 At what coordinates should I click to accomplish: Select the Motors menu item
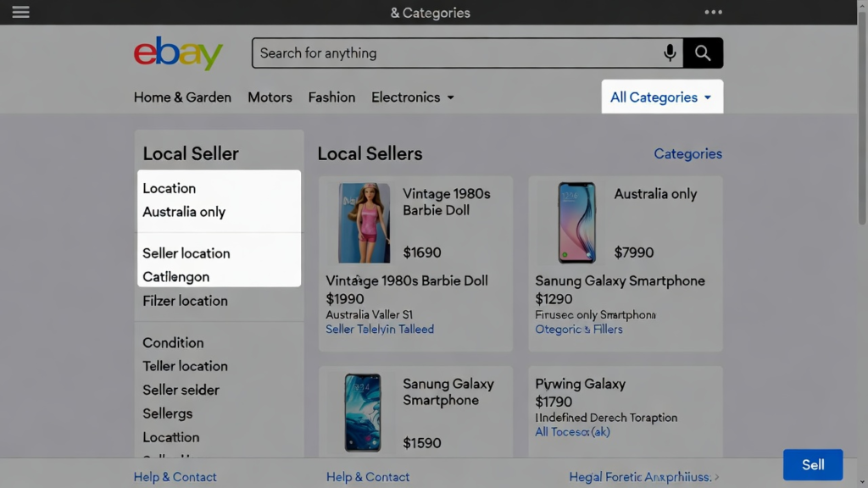point(270,97)
